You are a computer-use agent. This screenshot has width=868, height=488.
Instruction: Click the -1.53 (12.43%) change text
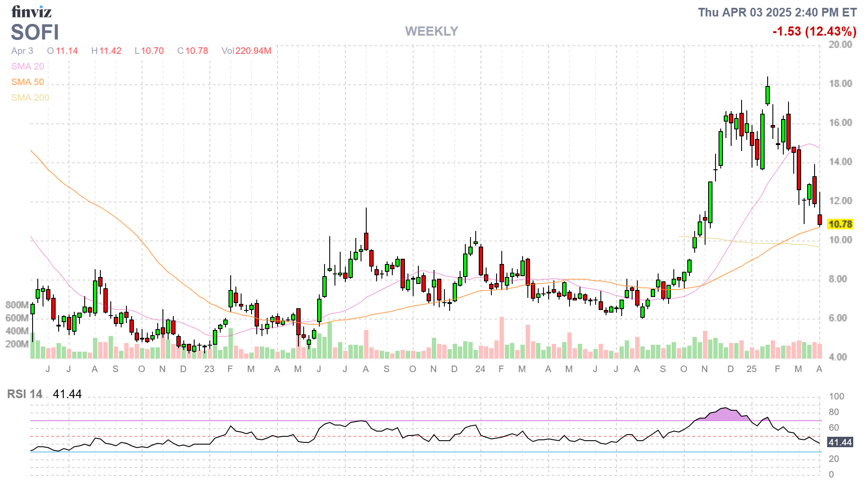pyautogui.click(x=814, y=31)
